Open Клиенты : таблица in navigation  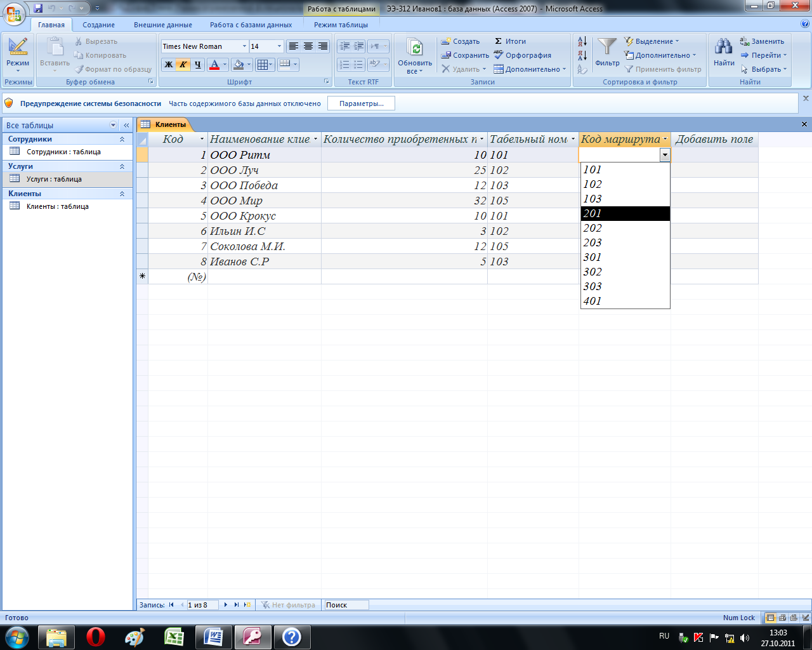click(57, 206)
